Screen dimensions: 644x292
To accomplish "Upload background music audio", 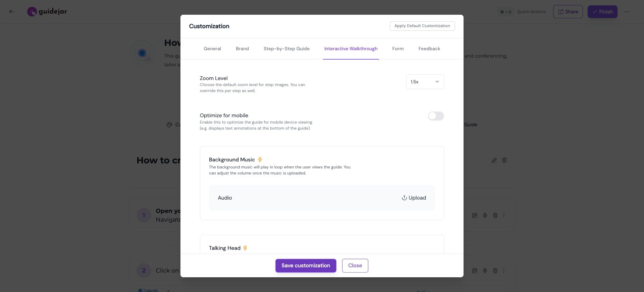I will click(414, 198).
